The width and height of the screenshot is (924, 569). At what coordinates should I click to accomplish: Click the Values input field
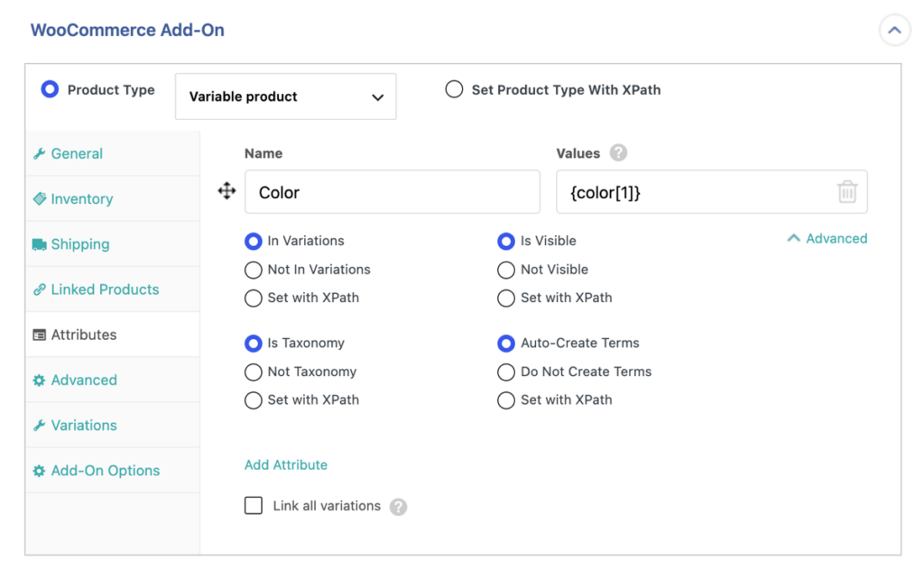click(x=712, y=192)
